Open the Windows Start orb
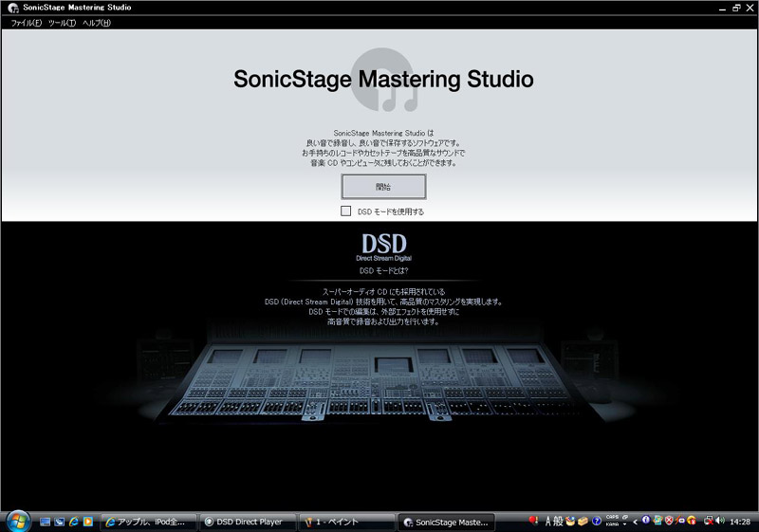The image size is (759, 532). pos(18,521)
